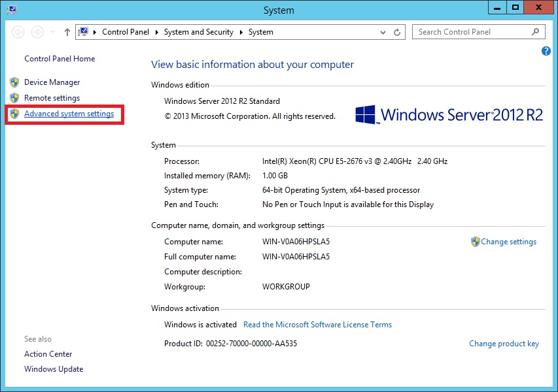
Task: Select System and Security breadcrumb
Action: click(x=199, y=32)
